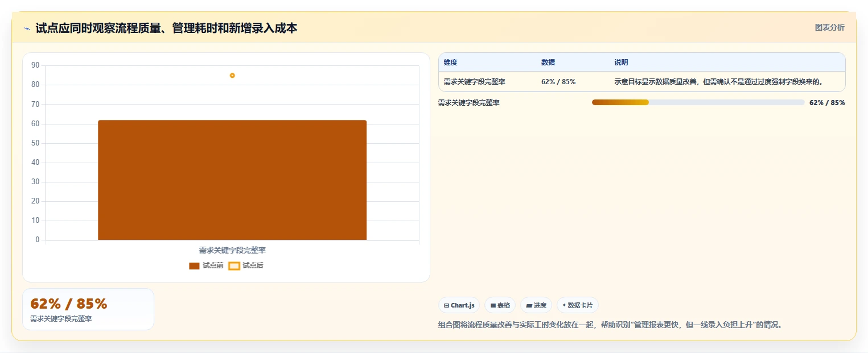The height and width of the screenshot is (353, 868).
Task: Click the brown 试点前 bar in chart
Action: pyautogui.click(x=232, y=180)
